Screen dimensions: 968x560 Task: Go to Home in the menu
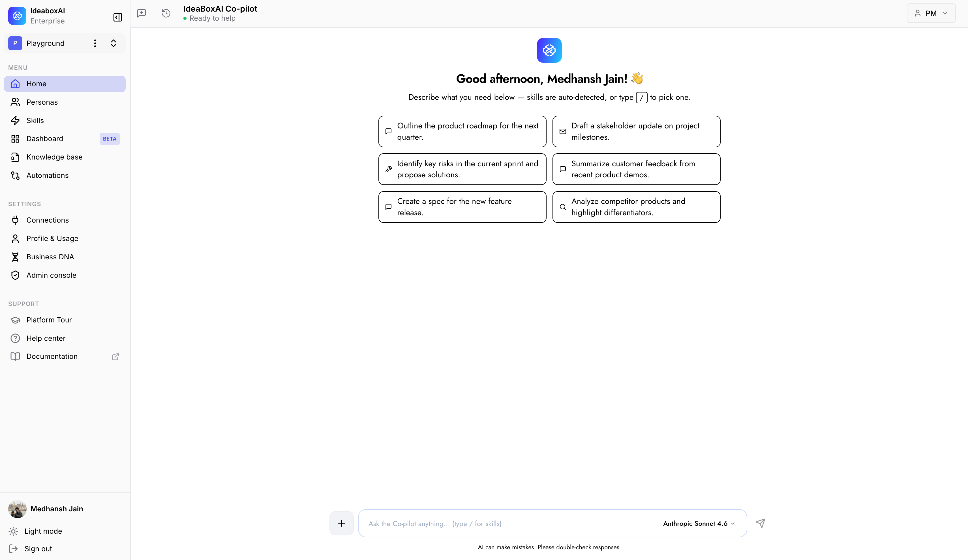coord(65,84)
